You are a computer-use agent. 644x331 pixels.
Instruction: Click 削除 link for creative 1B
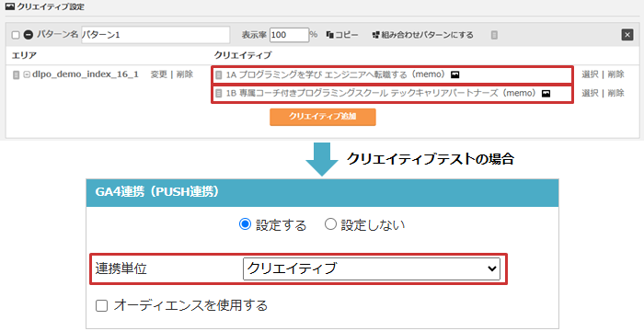point(616,93)
